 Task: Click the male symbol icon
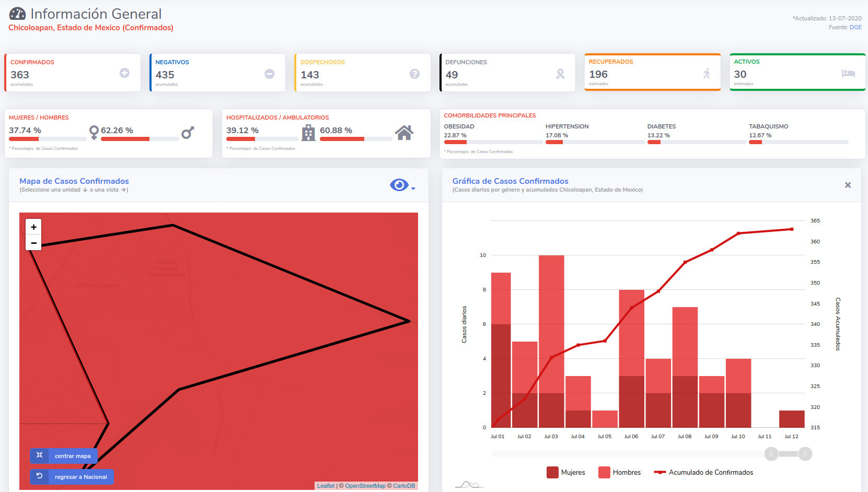point(188,133)
